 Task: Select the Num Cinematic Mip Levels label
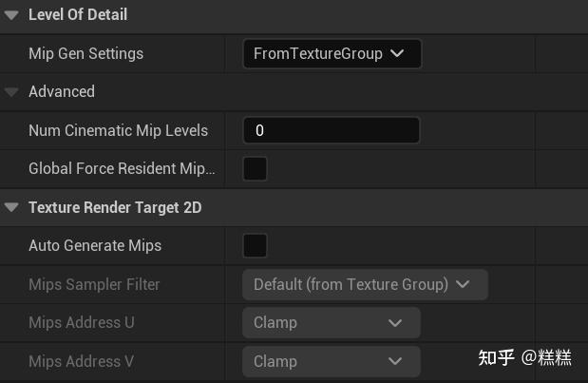(118, 130)
